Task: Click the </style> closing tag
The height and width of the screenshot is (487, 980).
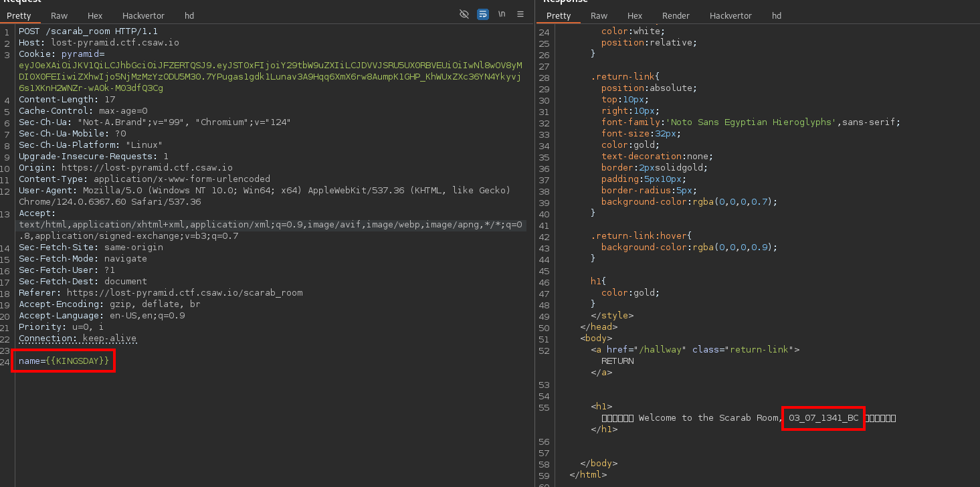Action: click(x=611, y=315)
